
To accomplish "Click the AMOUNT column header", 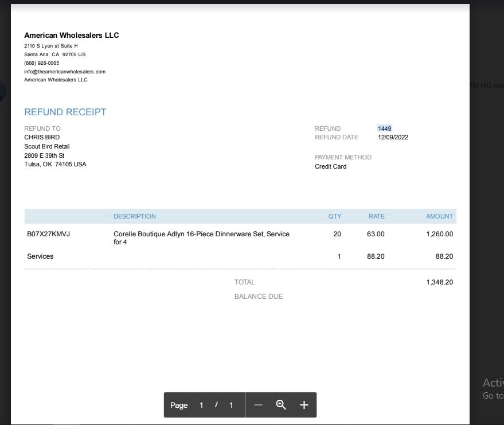I will (439, 216).
